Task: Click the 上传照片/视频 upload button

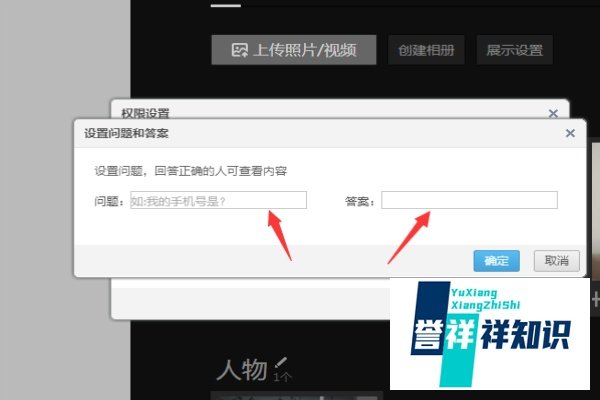Action: click(x=293, y=50)
